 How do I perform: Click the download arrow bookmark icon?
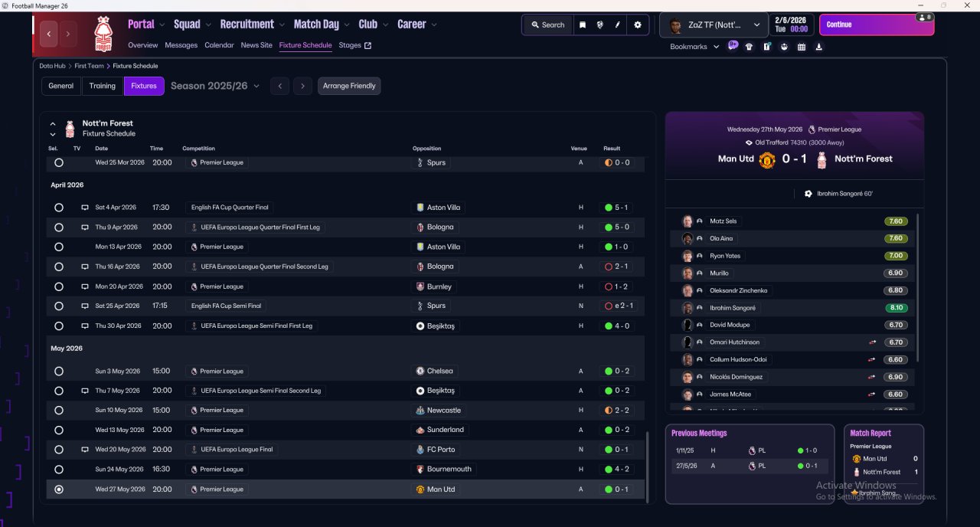pyautogui.click(x=819, y=47)
